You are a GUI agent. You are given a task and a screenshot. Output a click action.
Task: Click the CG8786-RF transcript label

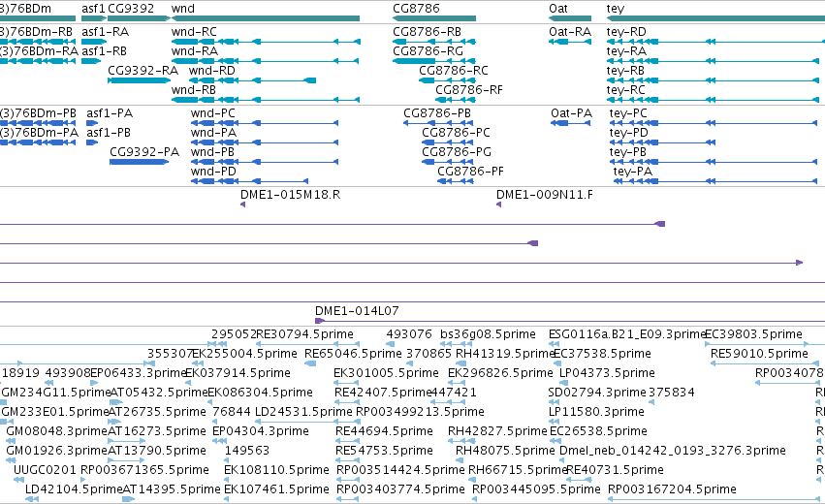click(469, 90)
